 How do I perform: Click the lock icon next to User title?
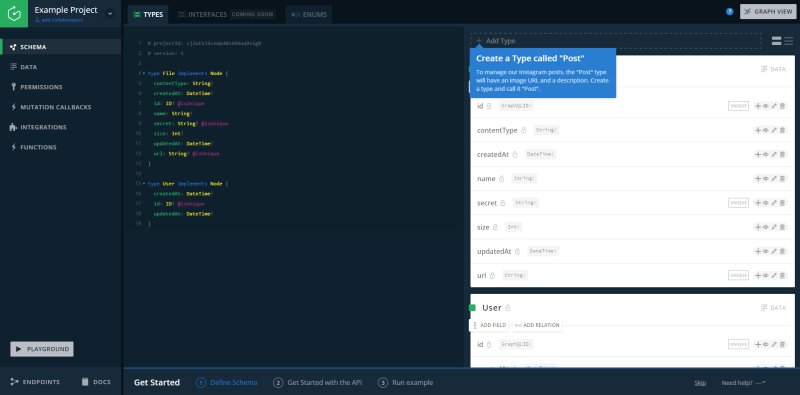(x=508, y=308)
